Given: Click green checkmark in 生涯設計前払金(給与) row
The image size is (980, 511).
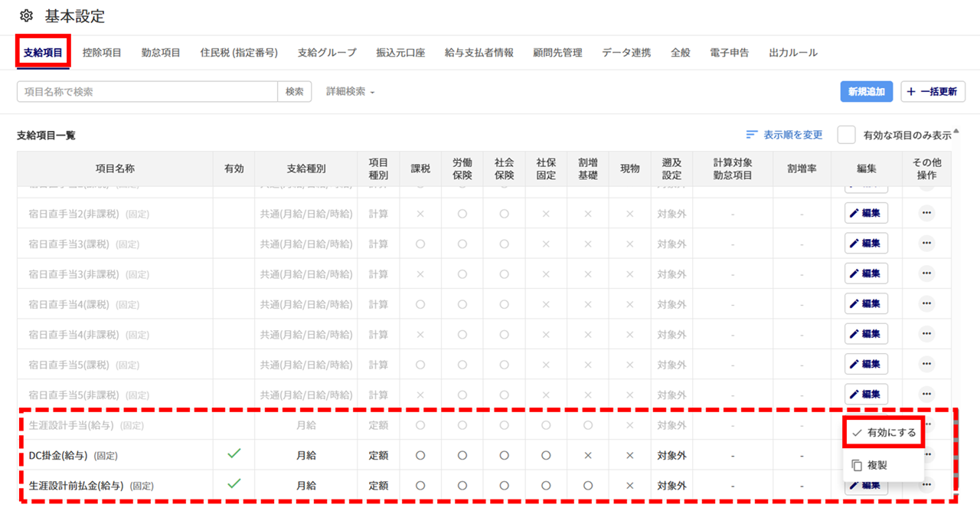Looking at the screenshot, I should pos(234,484).
